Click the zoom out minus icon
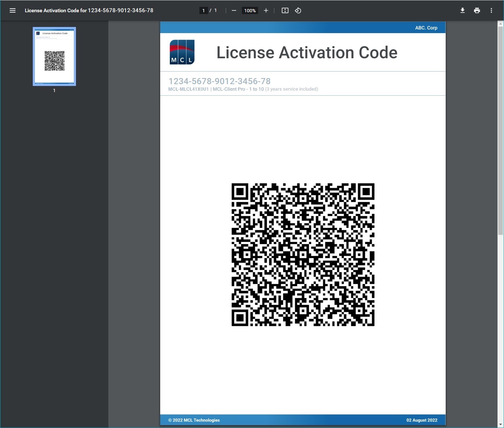The image size is (504, 428). click(234, 10)
